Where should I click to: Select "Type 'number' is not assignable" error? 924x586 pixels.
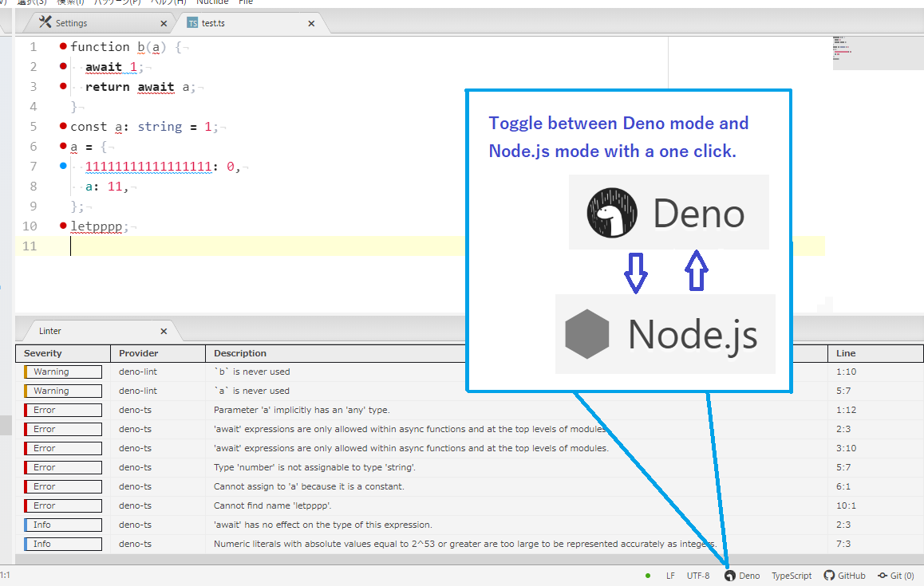tap(469, 468)
